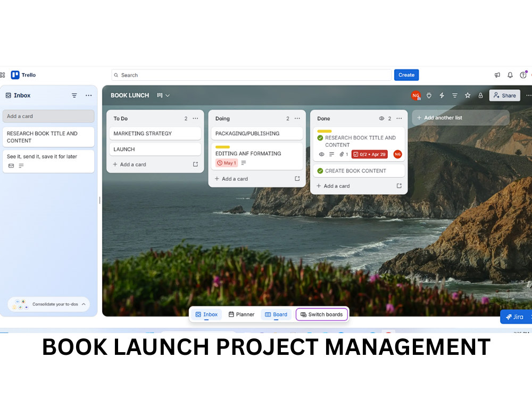Add another list to the board
The width and height of the screenshot is (532, 399).
coord(460,118)
